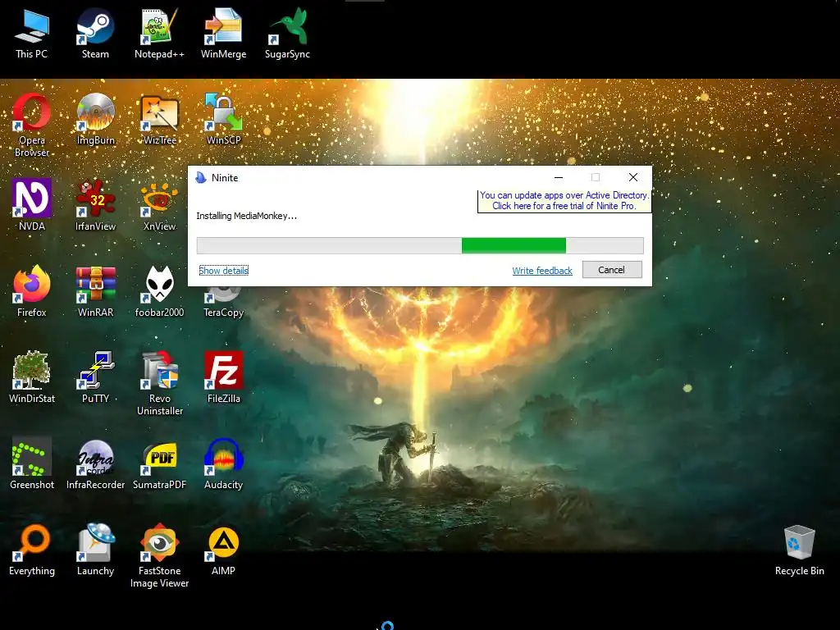Click the green installation progress bar
The width and height of the screenshot is (840, 630).
(514, 245)
